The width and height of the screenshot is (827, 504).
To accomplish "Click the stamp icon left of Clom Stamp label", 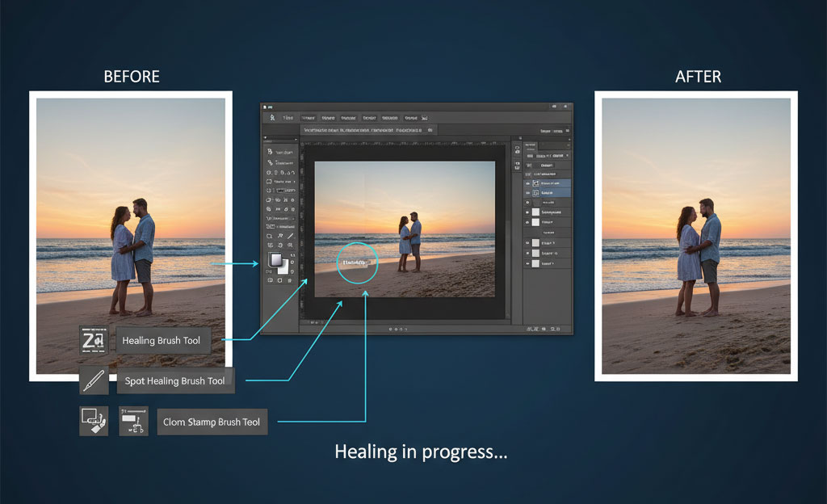I will (x=133, y=421).
